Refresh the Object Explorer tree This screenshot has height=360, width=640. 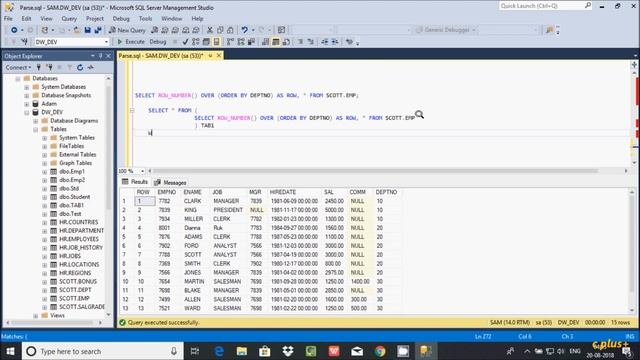(80, 67)
